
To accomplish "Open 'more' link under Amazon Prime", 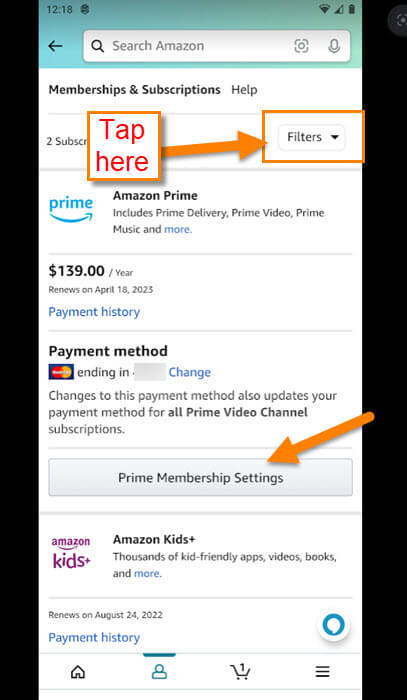I will tap(178, 229).
